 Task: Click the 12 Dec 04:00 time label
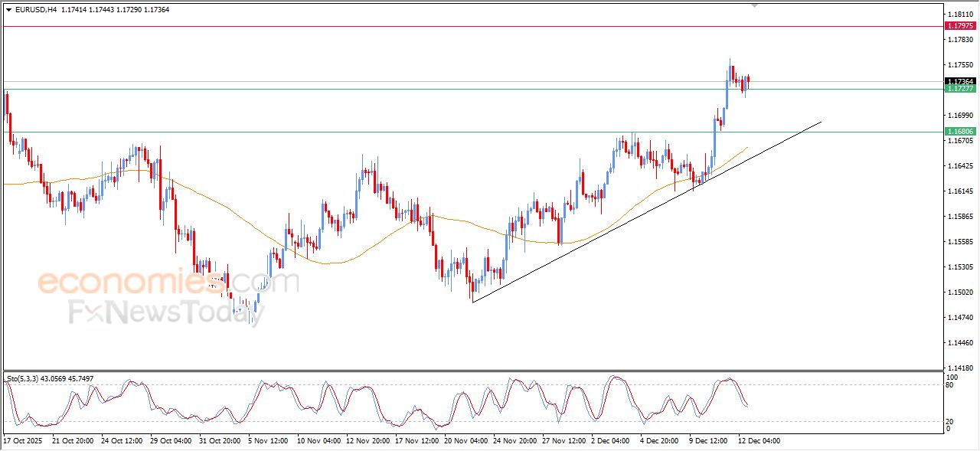coord(759,441)
